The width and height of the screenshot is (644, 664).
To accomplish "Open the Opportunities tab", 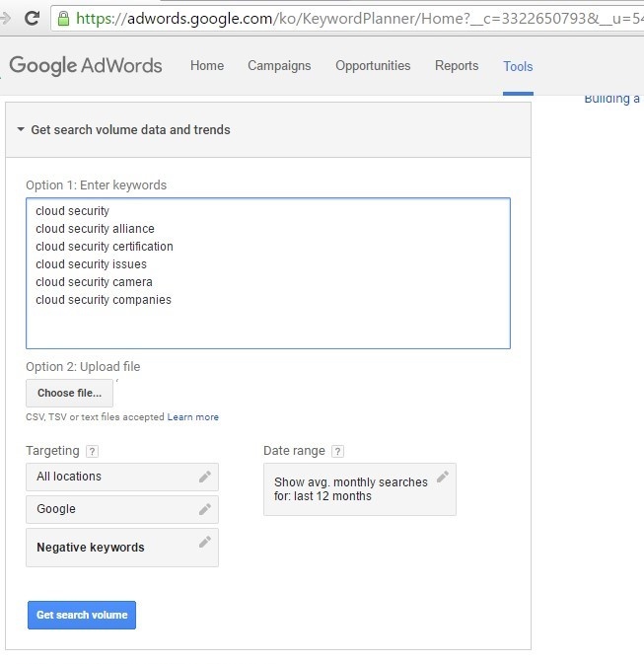I will click(373, 66).
